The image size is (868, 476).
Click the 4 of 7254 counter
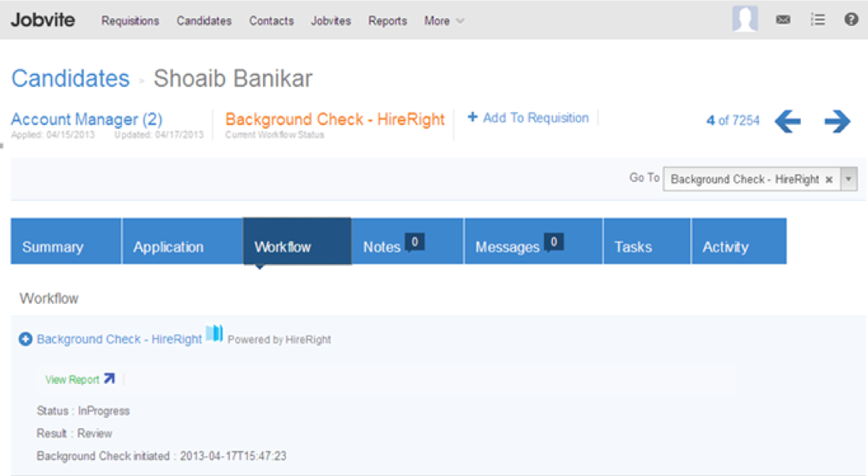click(733, 120)
